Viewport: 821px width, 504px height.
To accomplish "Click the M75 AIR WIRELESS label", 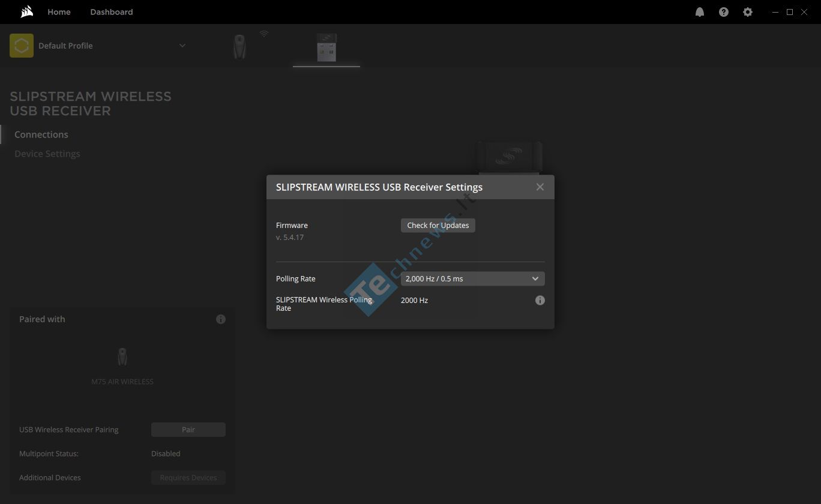I will pyautogui.click(x=122, y=382).
